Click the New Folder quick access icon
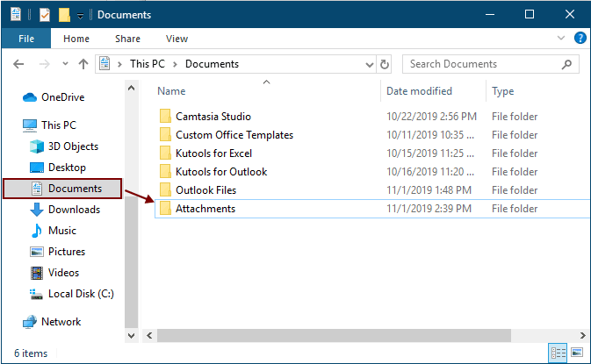 coord(64,15)
